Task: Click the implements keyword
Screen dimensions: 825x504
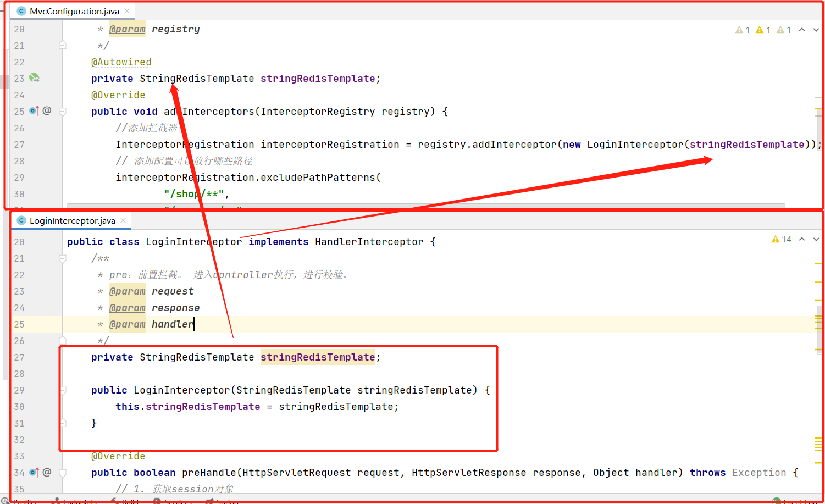Action: (x=279, y=242)
